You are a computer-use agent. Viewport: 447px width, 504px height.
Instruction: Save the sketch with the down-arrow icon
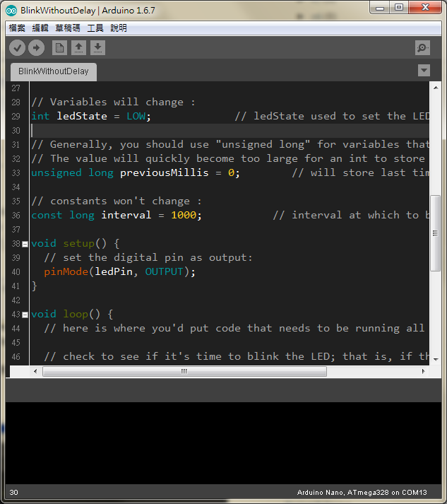pos(97,48)
